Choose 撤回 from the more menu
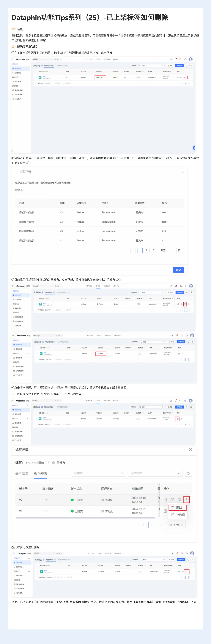 point(177,507)
